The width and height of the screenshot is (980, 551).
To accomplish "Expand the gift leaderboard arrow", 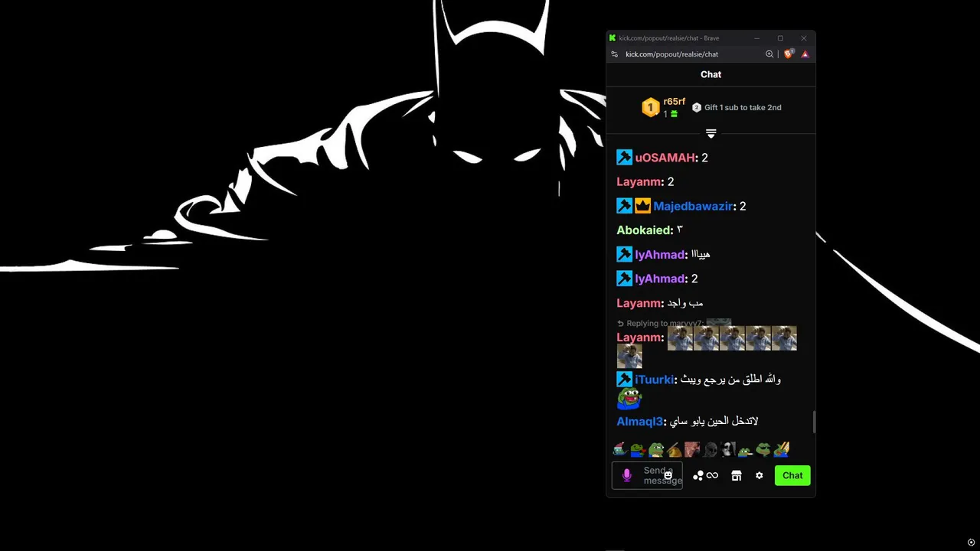I will point(711,134).
